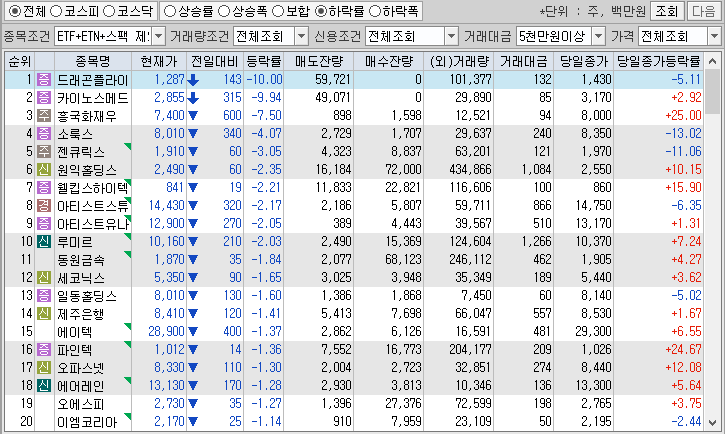Click 증 badge icon for 카이노스메드
Viewport: 725px width, 434px height.
(44, 98)
